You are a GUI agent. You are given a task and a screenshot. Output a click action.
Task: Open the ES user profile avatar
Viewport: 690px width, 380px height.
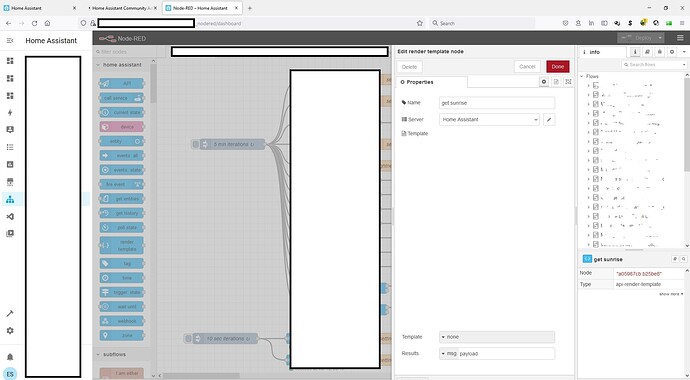click(x=10, y=374)
